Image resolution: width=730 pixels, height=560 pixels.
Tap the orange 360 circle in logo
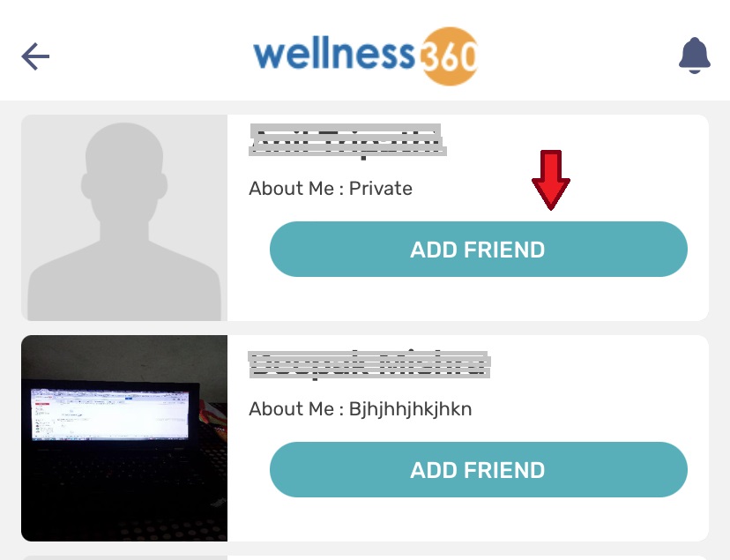coord(449,56)
